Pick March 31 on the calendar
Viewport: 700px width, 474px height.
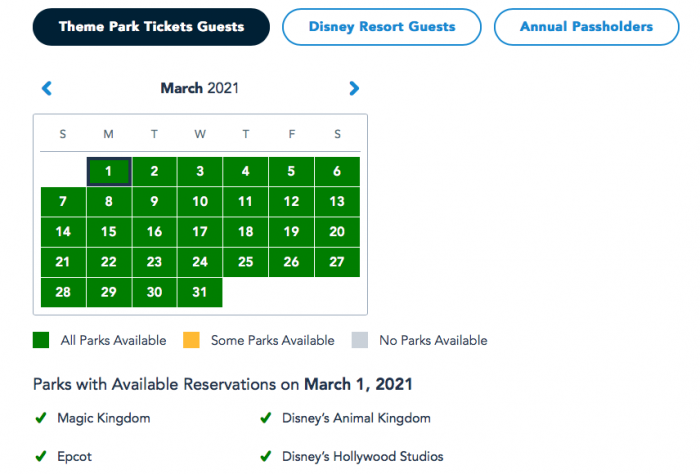pyautogui.click(x=200, y=292)
